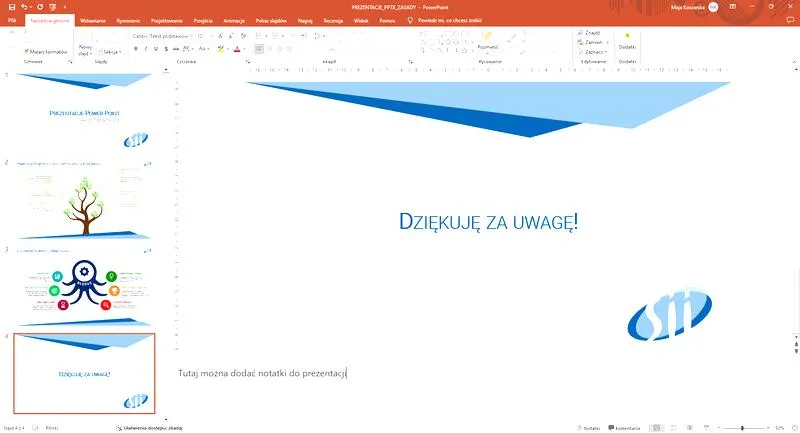Click the Decrease Font Size icon
Viewport: 800px width, 433px height.
[x=231, y=36]
